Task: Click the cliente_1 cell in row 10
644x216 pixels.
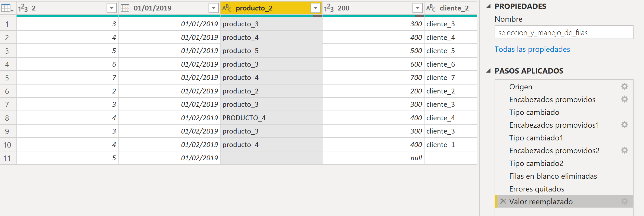Action: [x=450, y=145]
